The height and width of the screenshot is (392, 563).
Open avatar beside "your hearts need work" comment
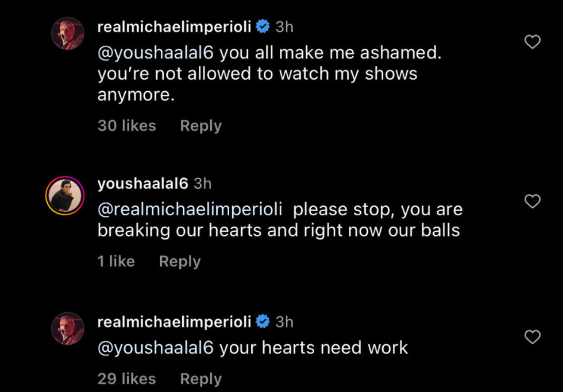pyautogui.click(x=68, y=329)
